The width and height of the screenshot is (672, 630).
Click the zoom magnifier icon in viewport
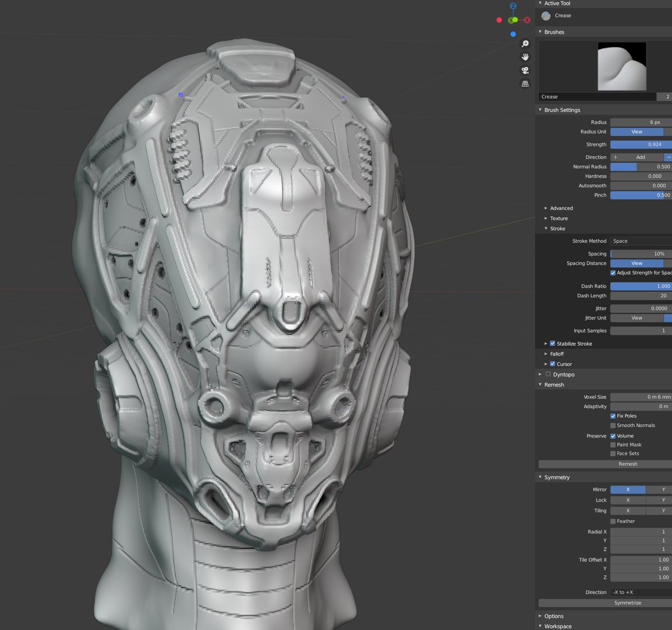coord(525,44)
